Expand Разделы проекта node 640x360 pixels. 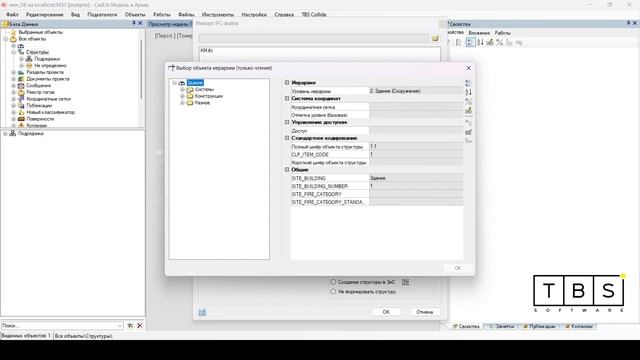click(13, 72)
